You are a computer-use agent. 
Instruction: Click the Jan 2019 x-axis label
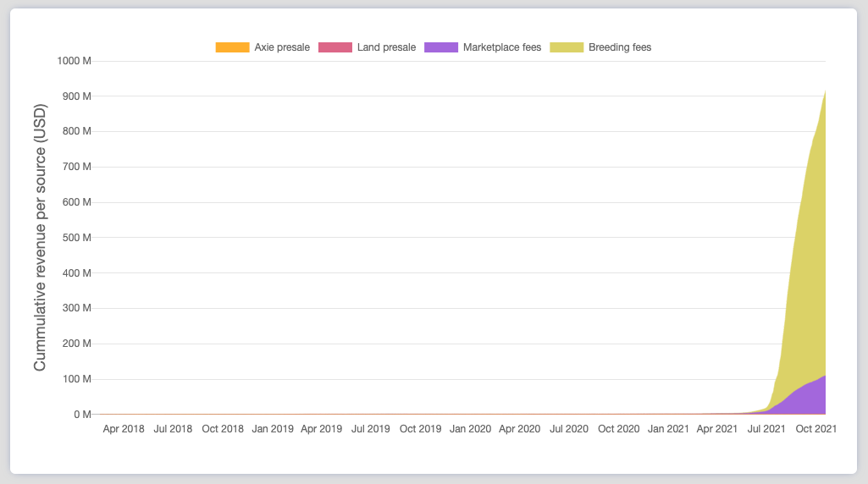click(x=273, y=429)
